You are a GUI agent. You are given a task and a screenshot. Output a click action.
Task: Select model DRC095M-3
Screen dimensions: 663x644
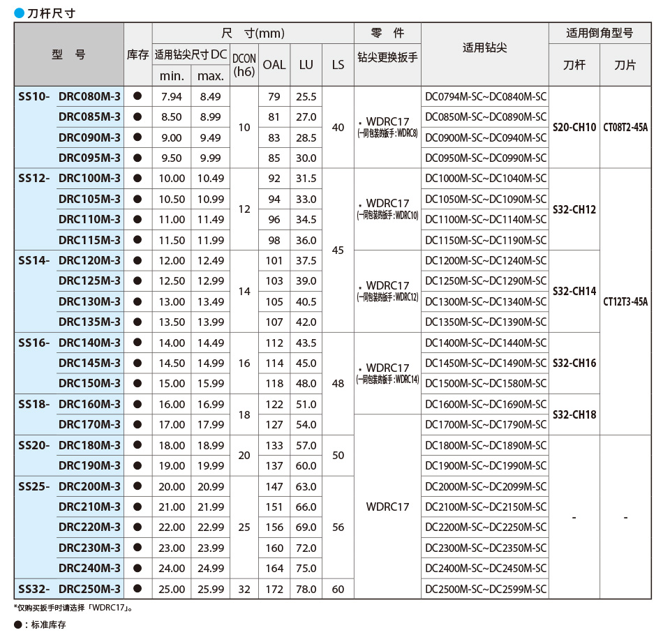[x=89, y=158]
